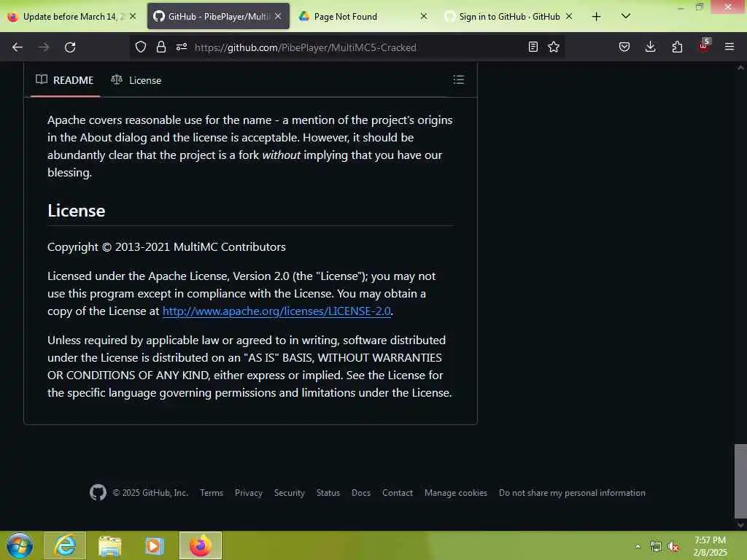Open Windows Media Player from taskbar
This screenshot has height=560, width=747.
click(x=154, y=545)
